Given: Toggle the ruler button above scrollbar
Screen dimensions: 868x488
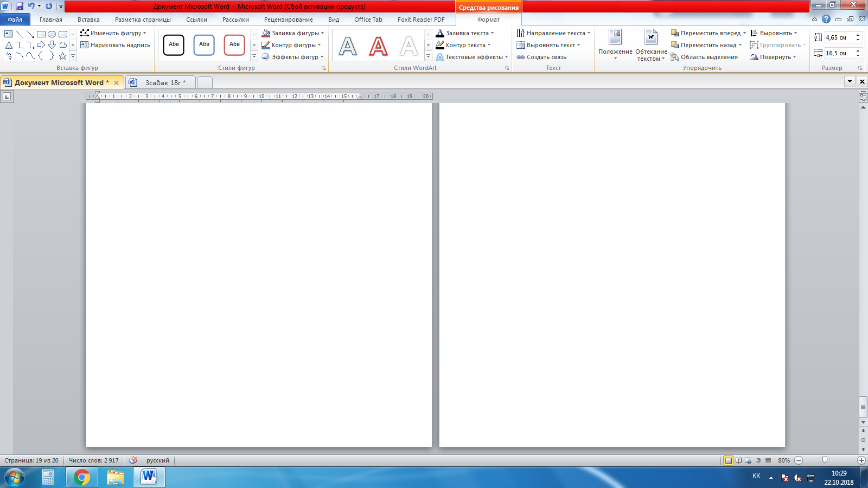Looking at the screenshot, I should point(863,98).
